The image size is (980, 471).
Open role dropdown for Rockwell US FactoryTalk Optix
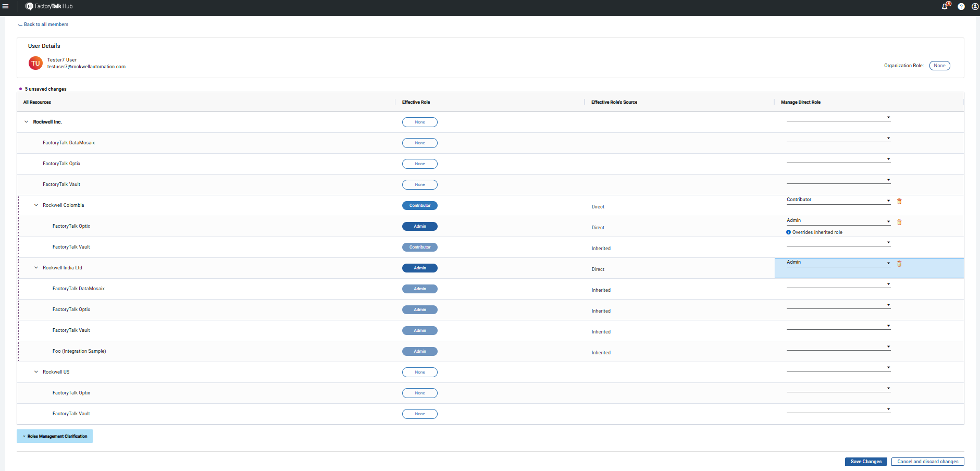(838, 389)
